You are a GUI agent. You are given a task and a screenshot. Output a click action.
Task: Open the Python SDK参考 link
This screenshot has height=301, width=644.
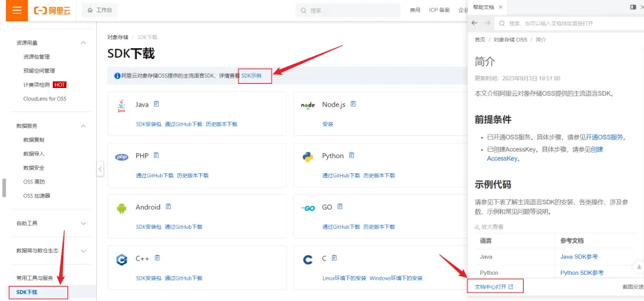pos(582,273)
